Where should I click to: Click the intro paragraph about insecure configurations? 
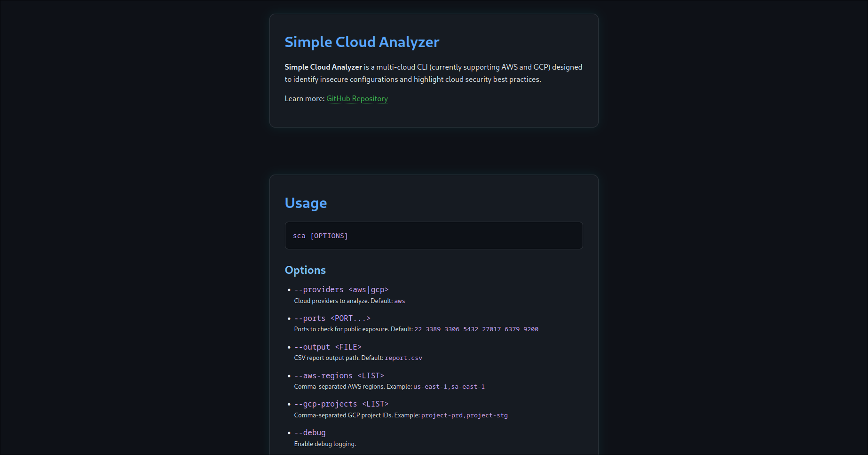pos(434,73)
